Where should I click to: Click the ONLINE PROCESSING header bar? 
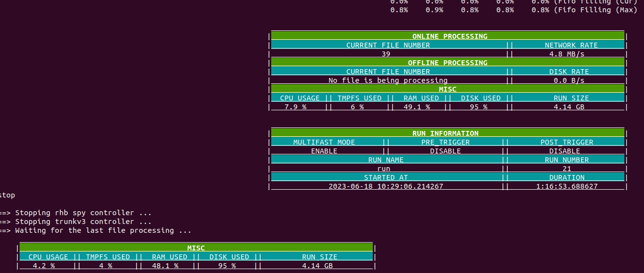(449, 36)
